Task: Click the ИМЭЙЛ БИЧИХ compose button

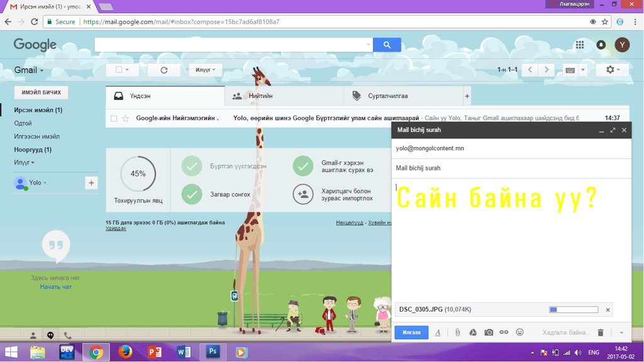Action: point(42,92)
